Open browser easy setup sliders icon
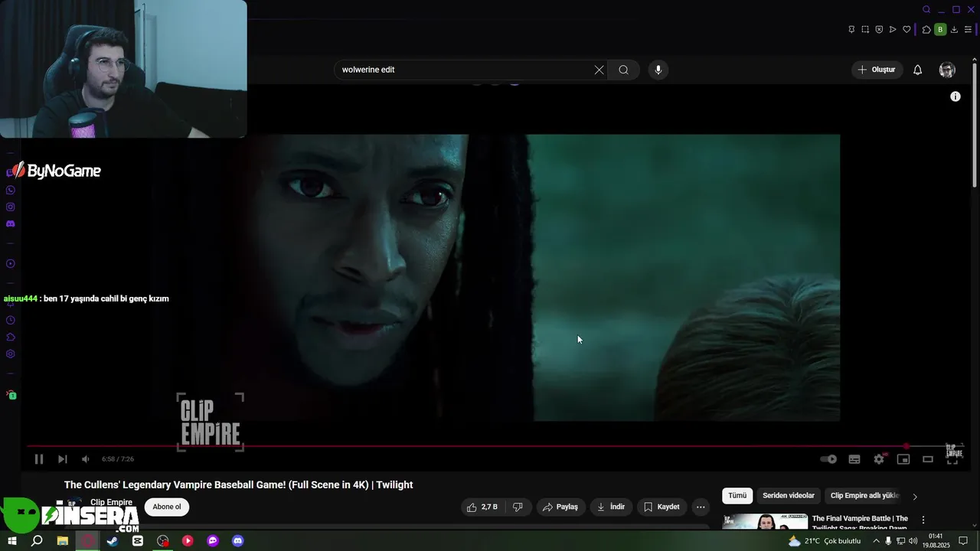 [x=968, y=30]
